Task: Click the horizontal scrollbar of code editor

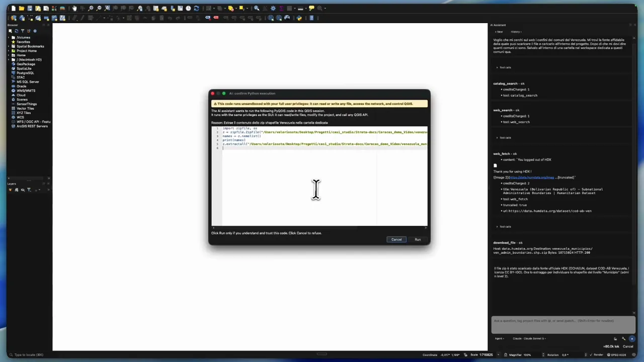Action: click(x=319, y=228)
